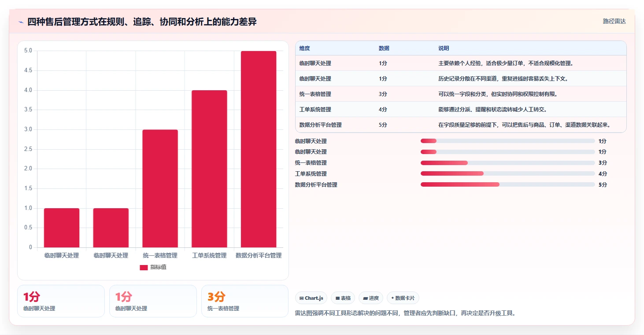
Task: Select the footer note starting 雷达图强调
Action: click(405, 313)
